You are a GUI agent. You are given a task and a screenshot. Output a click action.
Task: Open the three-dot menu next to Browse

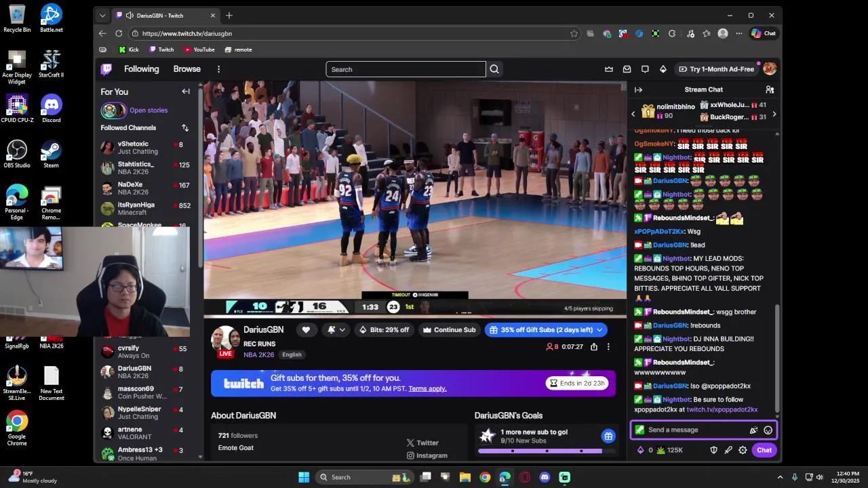coord(218,69)
